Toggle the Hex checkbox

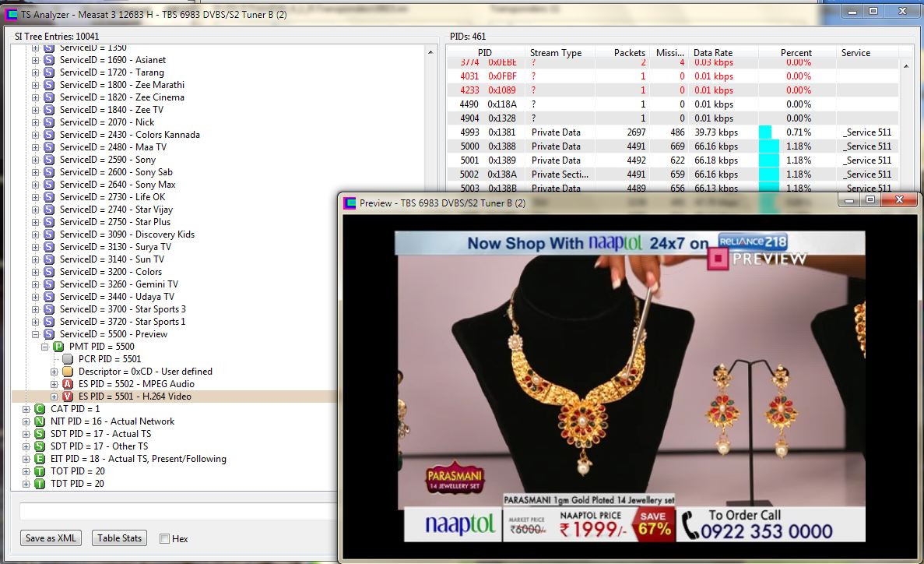point(164,538)
